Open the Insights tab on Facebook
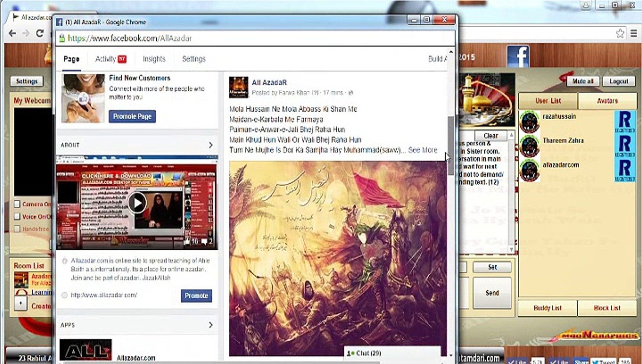 coord(154,59)
